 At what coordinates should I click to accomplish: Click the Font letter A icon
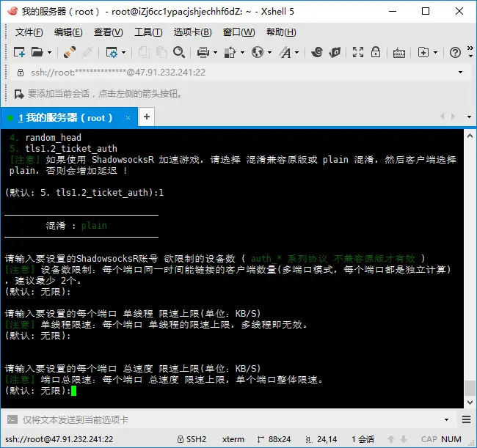(285, 52)
